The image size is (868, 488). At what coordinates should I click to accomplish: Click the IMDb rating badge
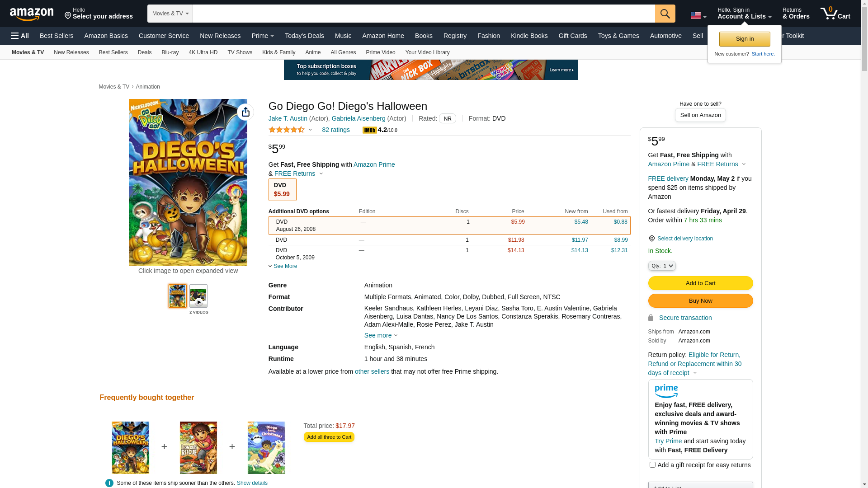(x=370, y=130)
